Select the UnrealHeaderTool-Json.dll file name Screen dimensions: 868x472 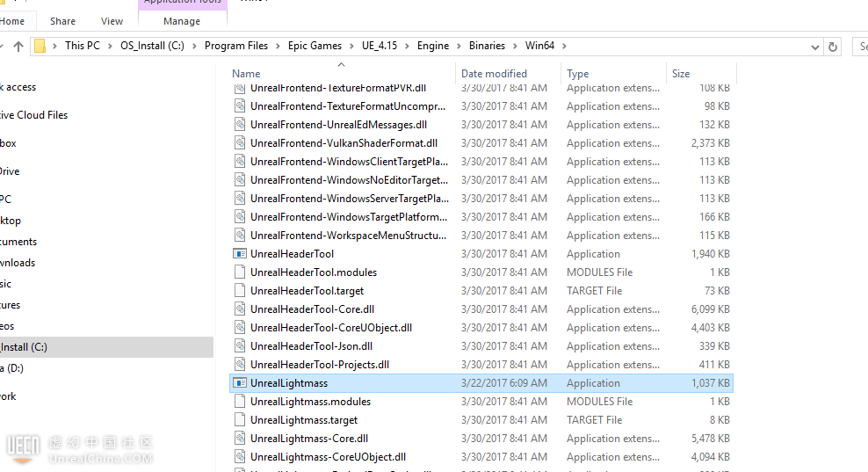coord(311,345)
